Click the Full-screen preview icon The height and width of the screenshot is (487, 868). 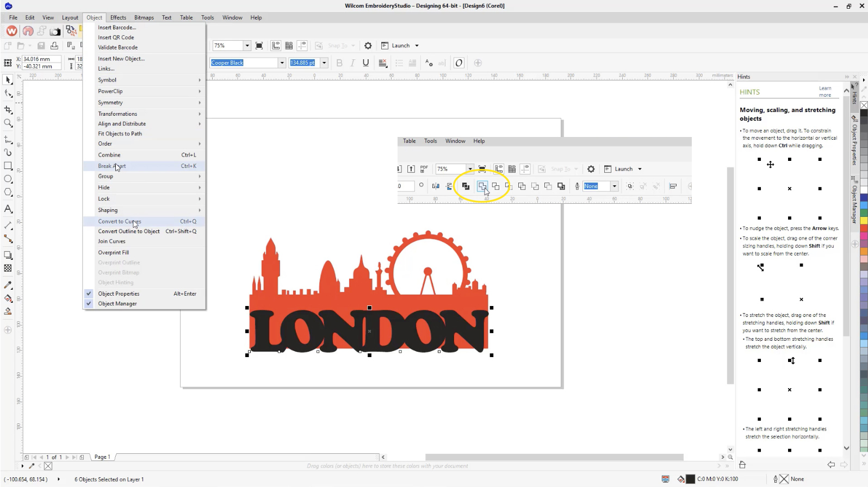(259, 46)
